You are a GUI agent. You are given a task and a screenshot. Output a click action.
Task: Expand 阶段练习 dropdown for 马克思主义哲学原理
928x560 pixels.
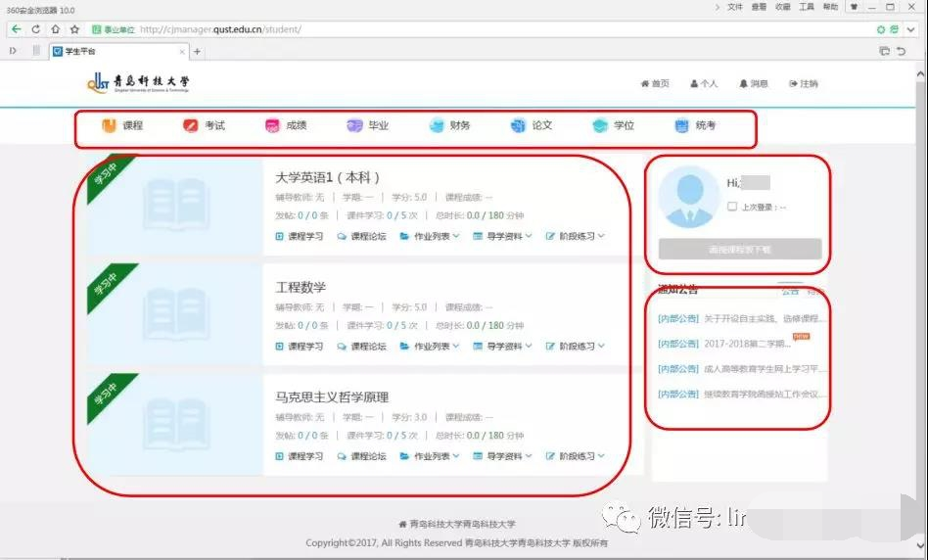click(576, 456)
